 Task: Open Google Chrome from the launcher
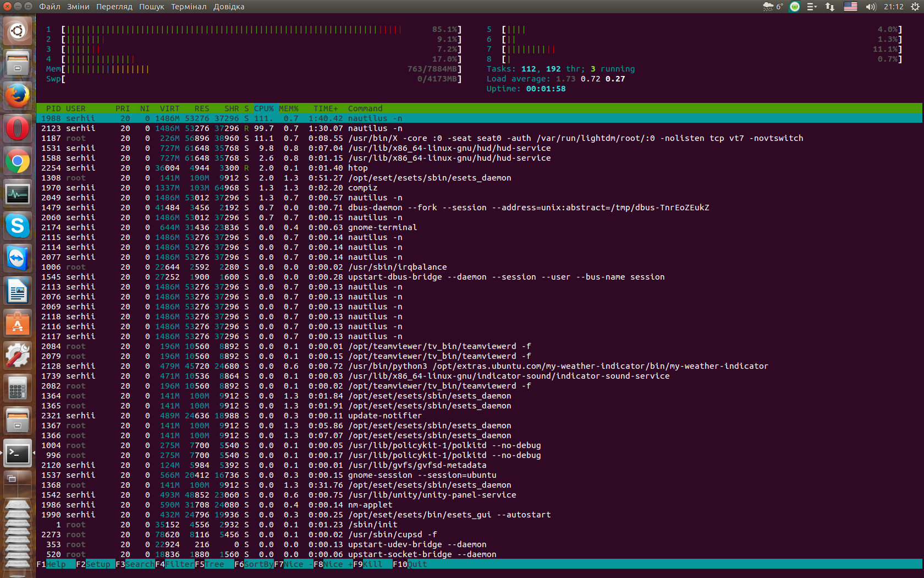(x=18, y=161)
